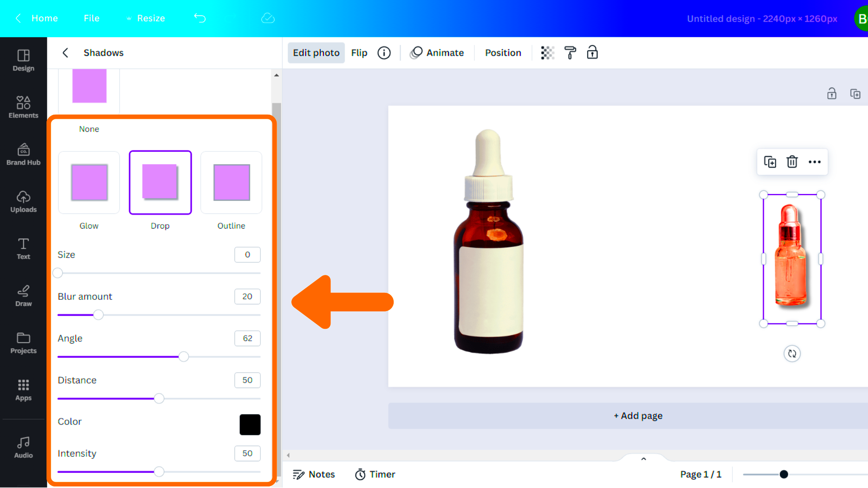Navigate back from Shadows panel

pos(65,52)
